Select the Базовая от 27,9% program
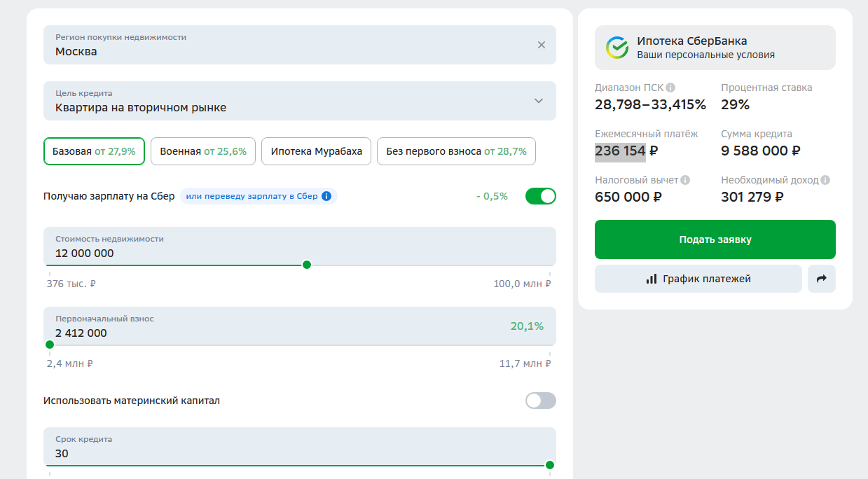Screen dimensions: 868x479 coord(94,151)
